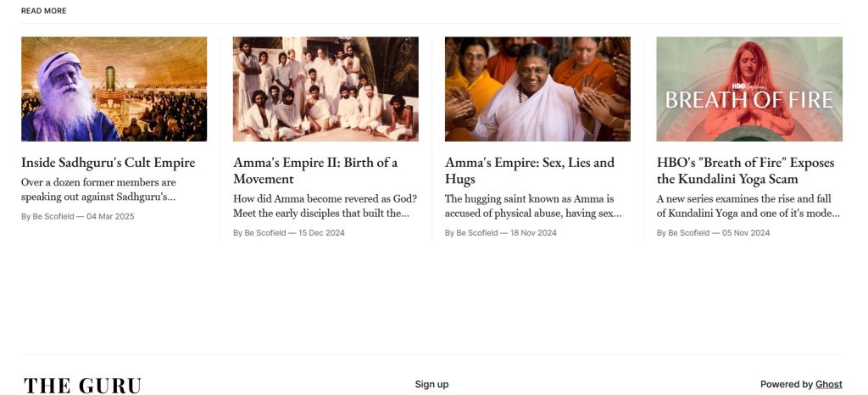The height and width of the screenshot is (395, 868).
Task: Click the Be Scofield byline dated 18 Nov 2024
Action: coord(501,233)
